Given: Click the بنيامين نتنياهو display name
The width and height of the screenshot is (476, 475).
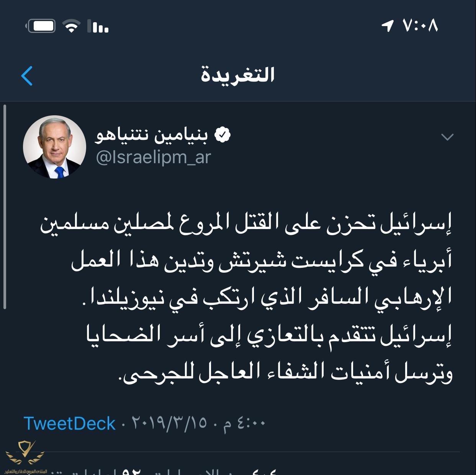Looking at the screenshot, I should point(152,135).
